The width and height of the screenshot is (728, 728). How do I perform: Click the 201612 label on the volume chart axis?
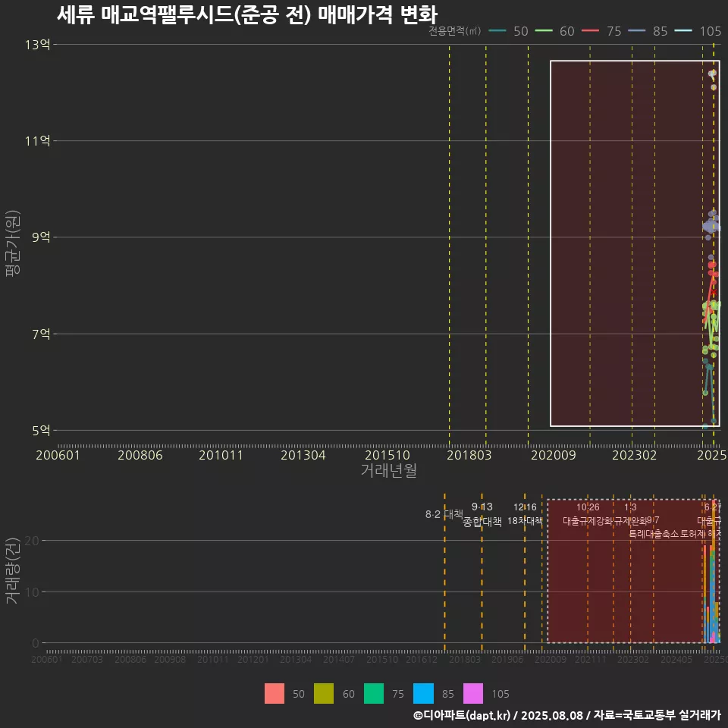coord(422,659)
